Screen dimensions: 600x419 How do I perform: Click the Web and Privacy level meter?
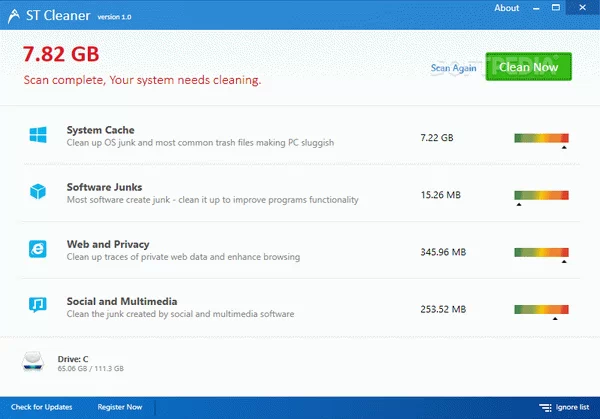pos(541,251)
